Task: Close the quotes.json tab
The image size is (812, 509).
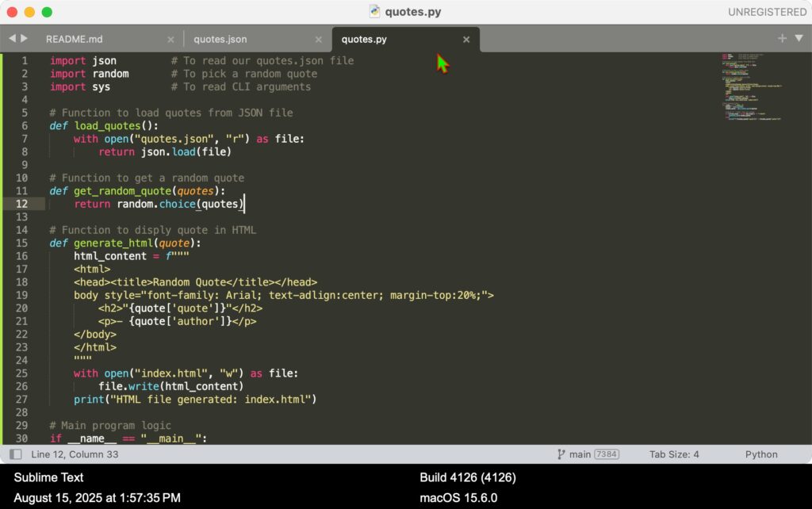Action: coord(318,39)
